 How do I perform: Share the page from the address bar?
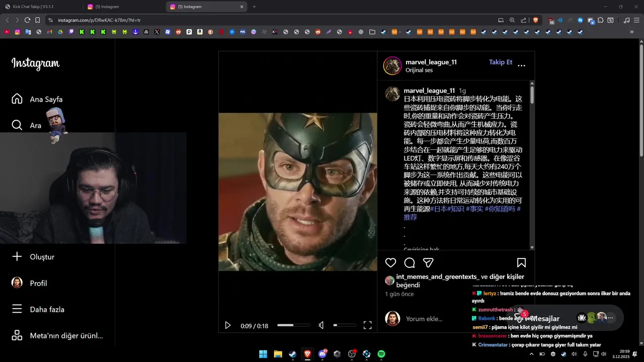524,20
